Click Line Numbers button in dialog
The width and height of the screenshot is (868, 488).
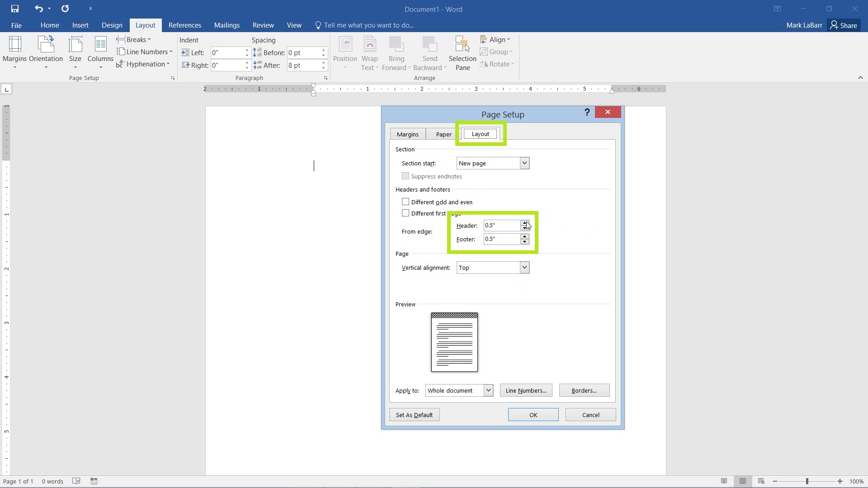pyautogui.click(x=526, y=390)
